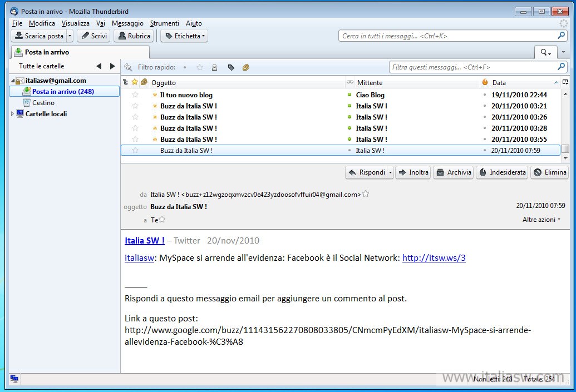
Task: Open the tab bar search dropdown button
Action: pyautogui.click(x=545, y=52)
